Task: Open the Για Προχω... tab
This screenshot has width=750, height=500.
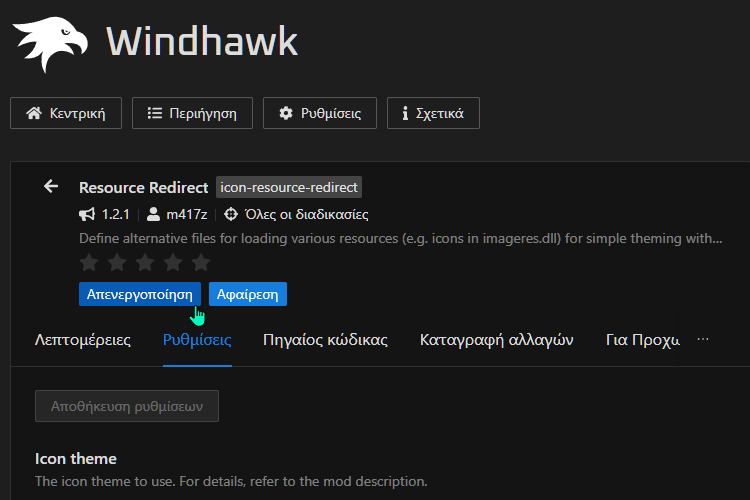Action: coord(642,340)
